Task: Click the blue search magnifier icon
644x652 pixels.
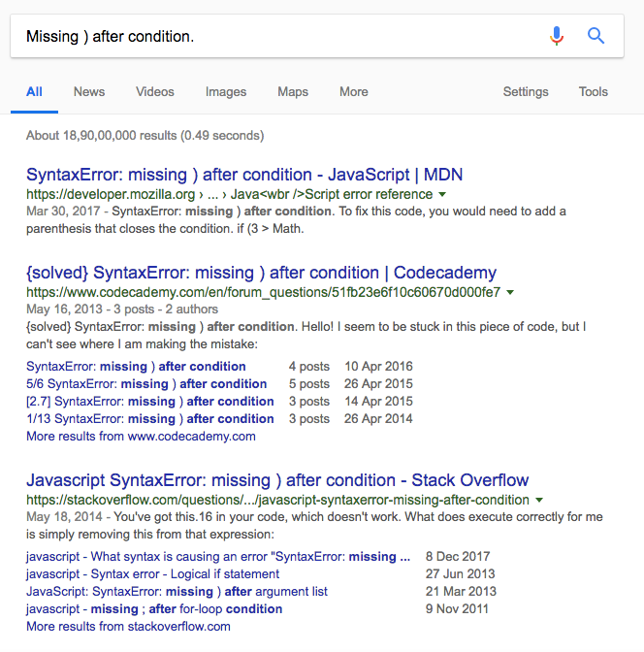Action: tap(596, 36)
